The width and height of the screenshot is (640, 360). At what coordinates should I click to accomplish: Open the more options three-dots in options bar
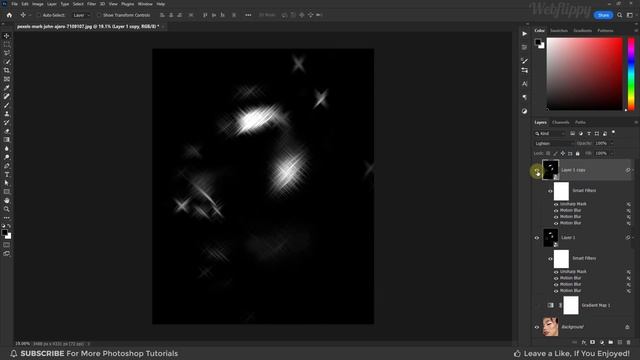[248, 15]
